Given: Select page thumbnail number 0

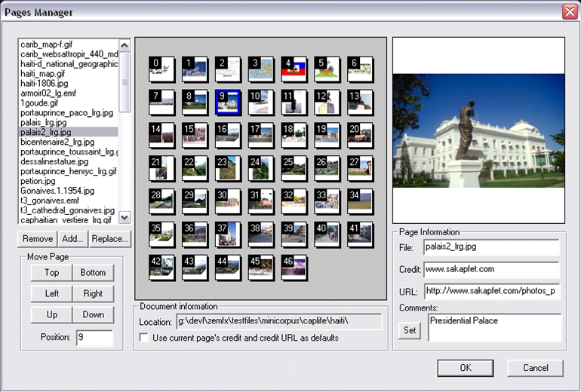Looking at the screenshot, I should tap(161, 69).
